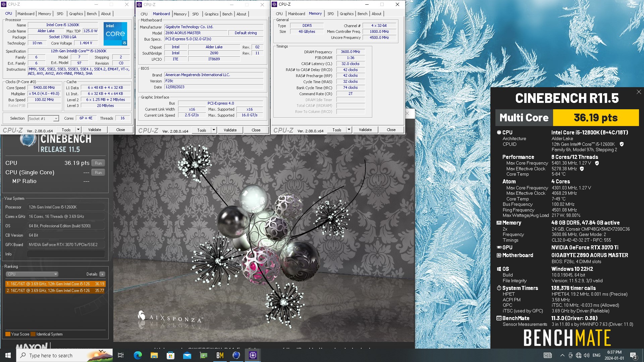This screenshot has width=644, height=362.
Task: Click the Memory section icon in BenchMate panel
Action: point(499,223)
